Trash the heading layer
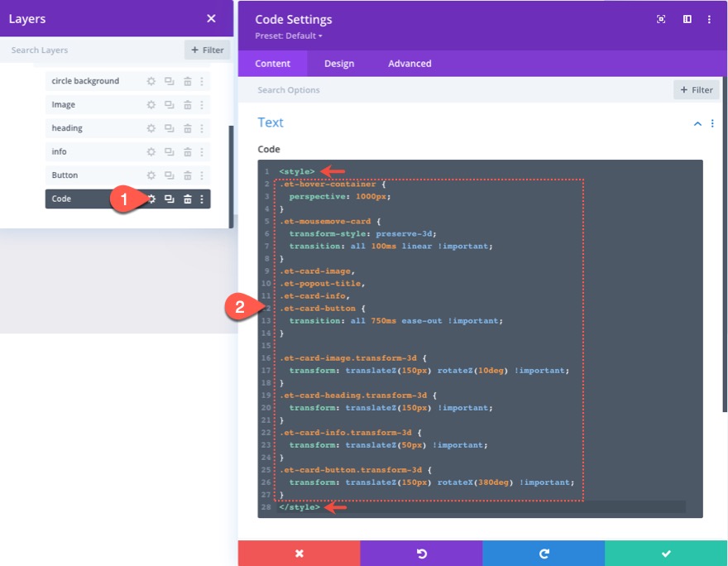 pyautogui.click(x=187, y=128)
